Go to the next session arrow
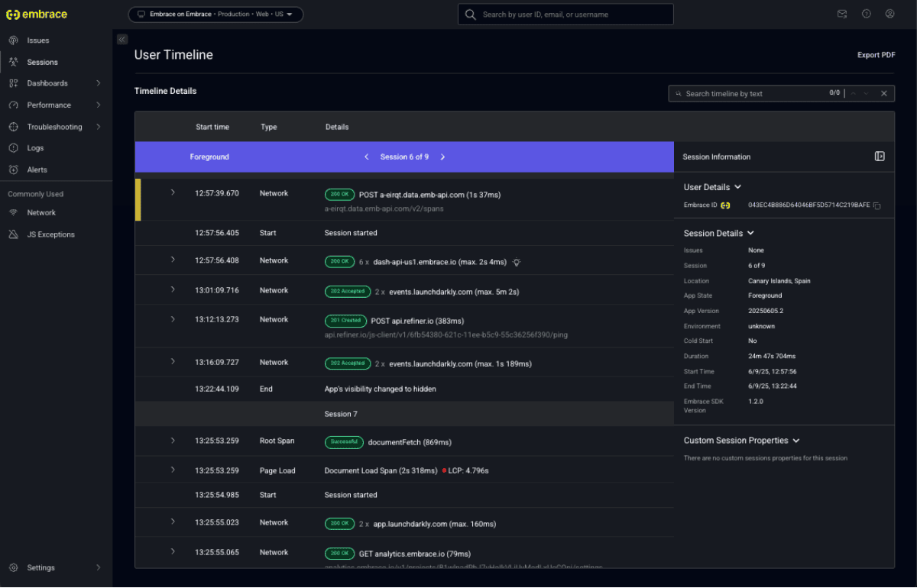Viewport: 917px width, 588px height. pyautogui.click(x=442, y=157)
